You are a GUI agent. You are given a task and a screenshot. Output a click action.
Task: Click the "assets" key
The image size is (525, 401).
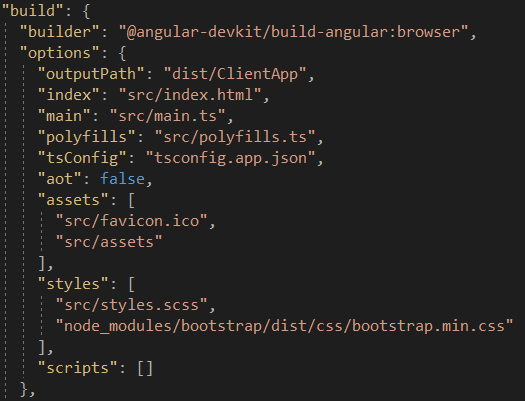click(x=73, y=200)
